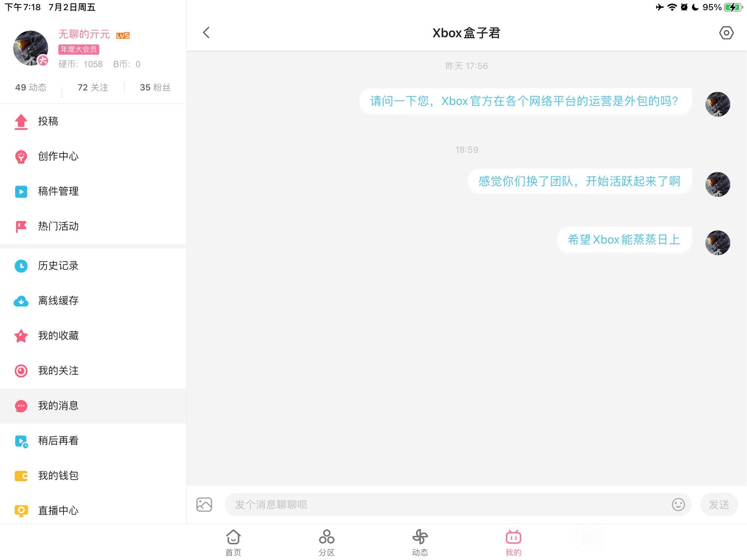Click the 发送 send button
This screenshot has width=747, height=560.
[719, 505]
